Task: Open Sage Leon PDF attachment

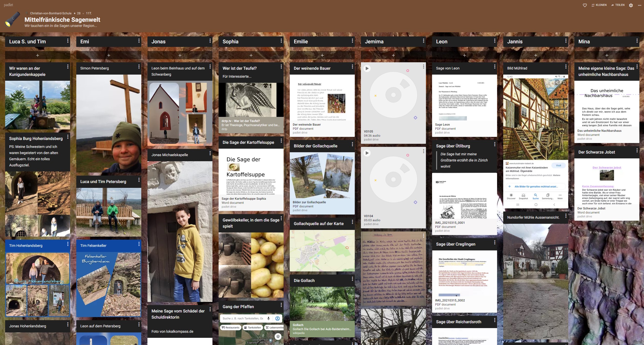Action: (x=465, y=106)
